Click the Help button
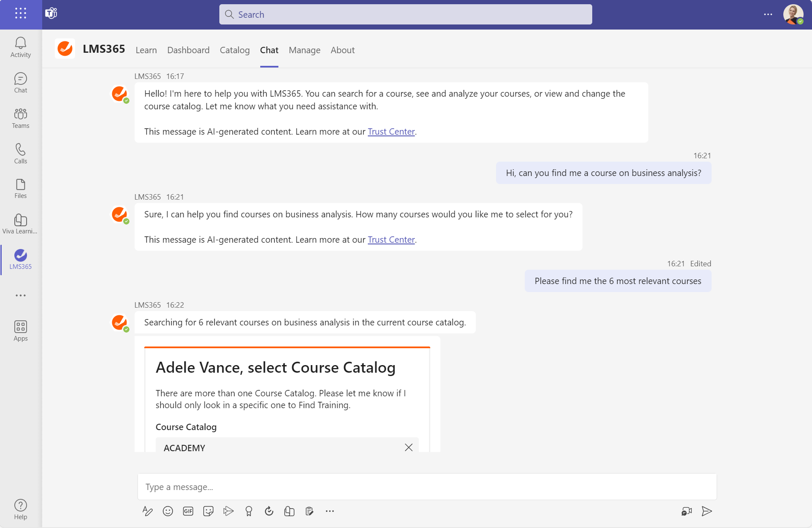The image size is (812, 528). (21, 509)
